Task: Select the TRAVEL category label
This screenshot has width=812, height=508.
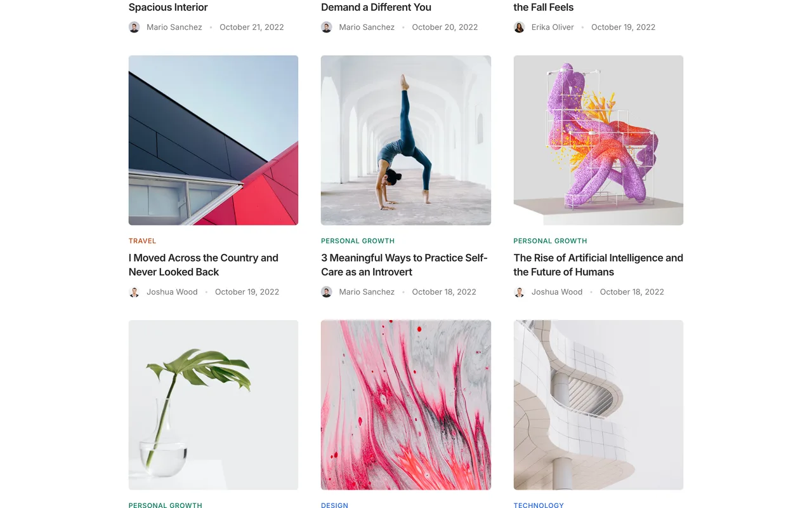Action: point(142,241)
